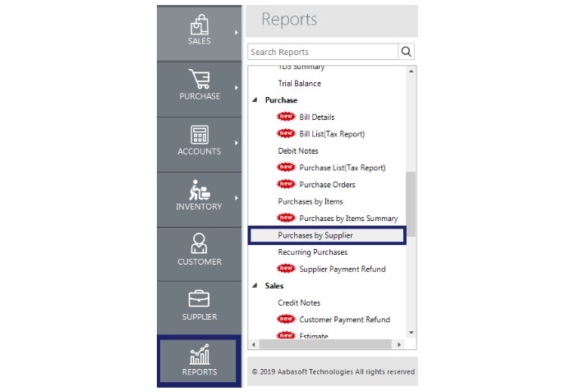
Task: Collapse the Purchase tree group
Action: coord(254,100)
